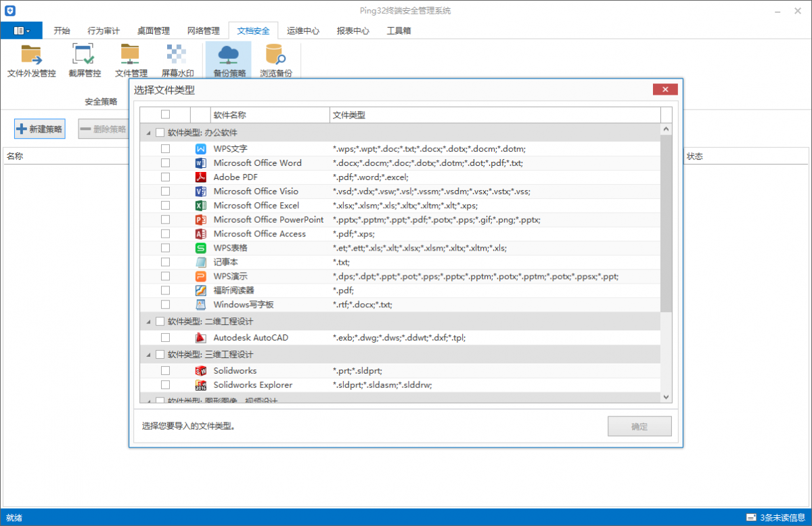Image resolution: width=812 pixels, height=526 pixels.
Task: Click the Microsoft Office Visio icon
Action: pos(200,192)
